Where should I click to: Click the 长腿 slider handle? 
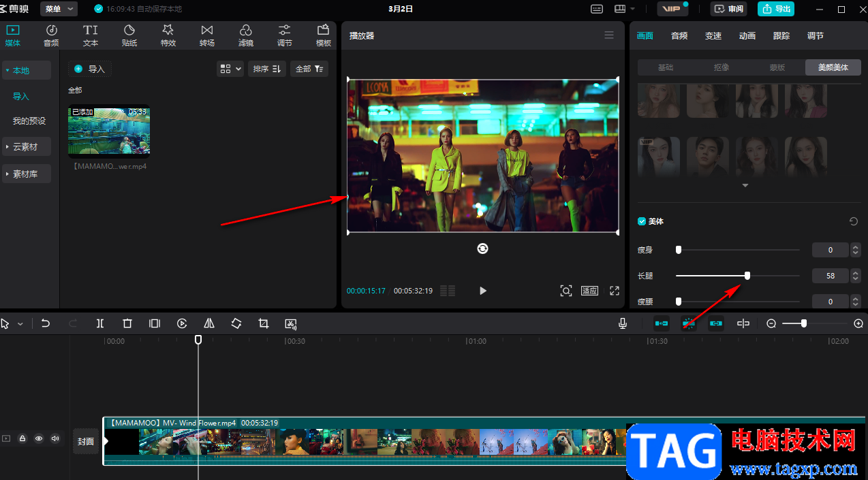tap(747, 275)
